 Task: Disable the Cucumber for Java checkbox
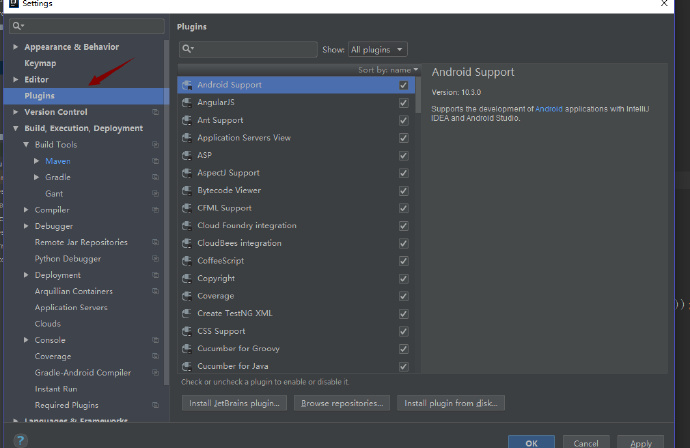point(404,366)
